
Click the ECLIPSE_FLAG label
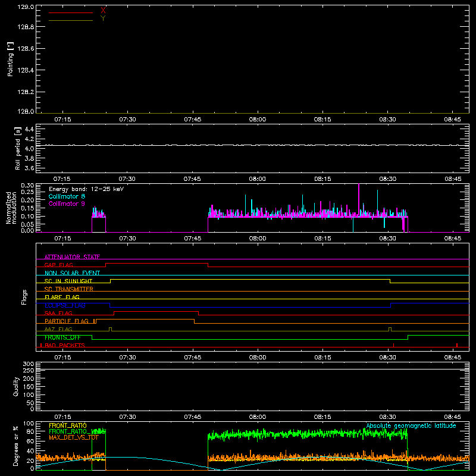coord(65,305)
